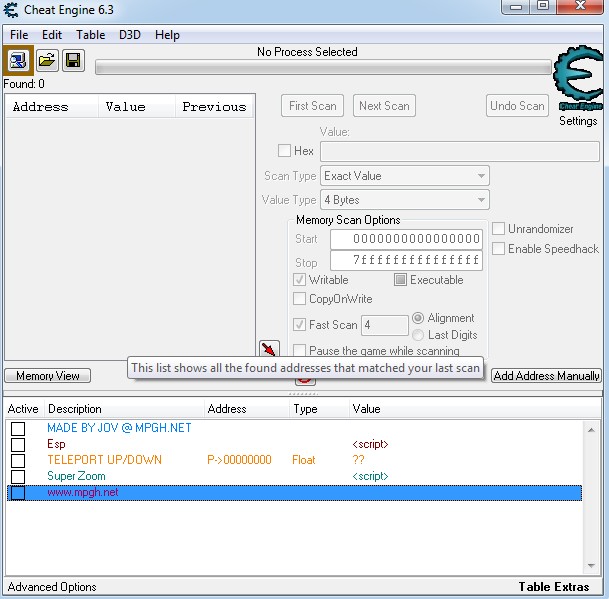Click the Super Zoom <script> value
The width and height of the screenshot is (609, 599).
[370, 476]
